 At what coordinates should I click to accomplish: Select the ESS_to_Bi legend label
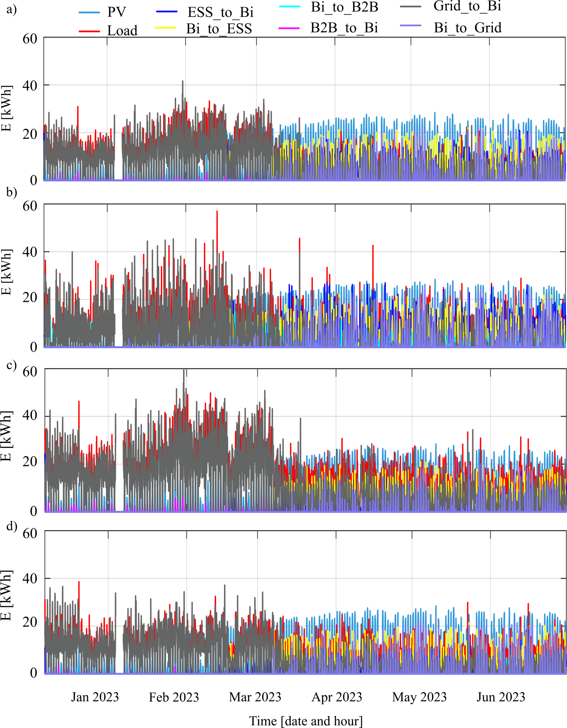point(220,12)
